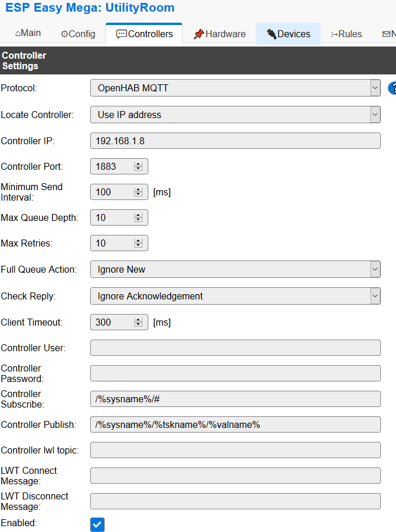Image resolution: width=396 pixels, height=532 pixels.
Task: Open the Hardware tab
Action: [219, 34]
